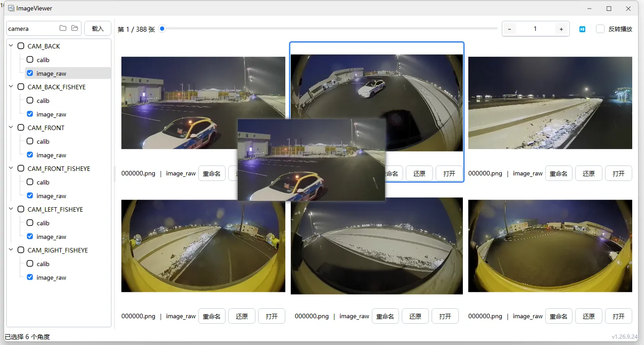Collapse the CAM_BACK_FISHEYE tree node

point(11,87)
